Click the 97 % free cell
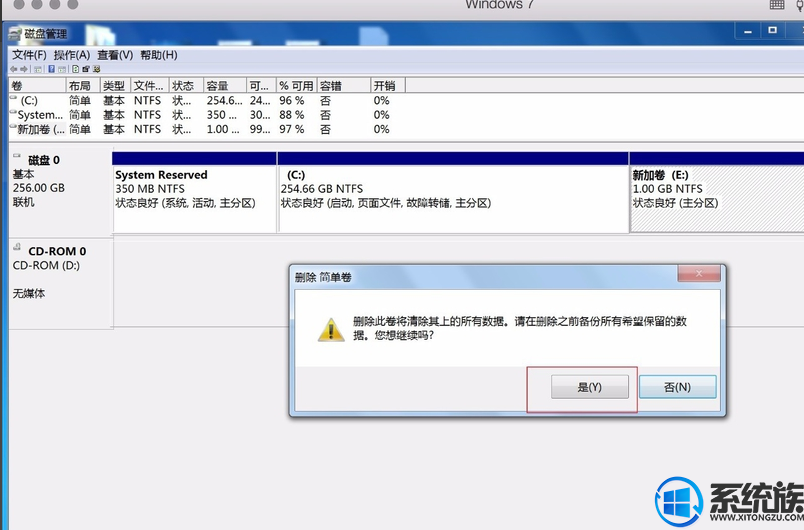Image resolution: width=804 pixels, height=530 pixels. pyautogui.click(x=292, y=129)
